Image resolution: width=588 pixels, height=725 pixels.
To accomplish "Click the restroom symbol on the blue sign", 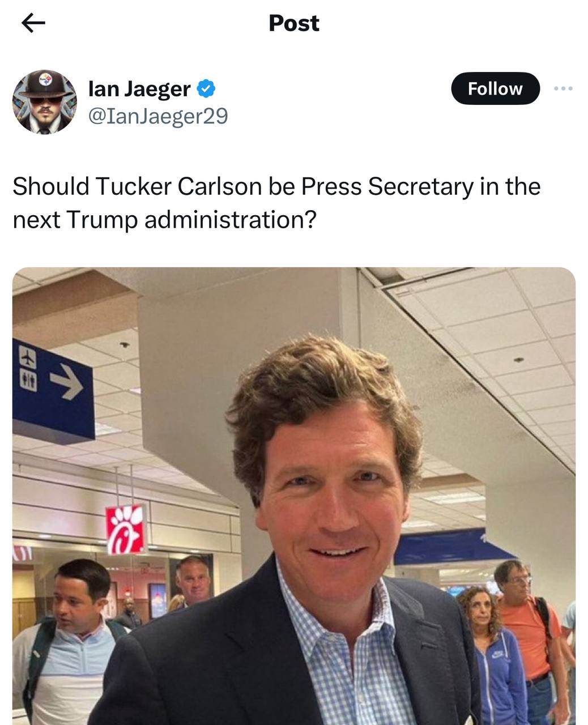I will pyautogui.click(x=28, y=381).
